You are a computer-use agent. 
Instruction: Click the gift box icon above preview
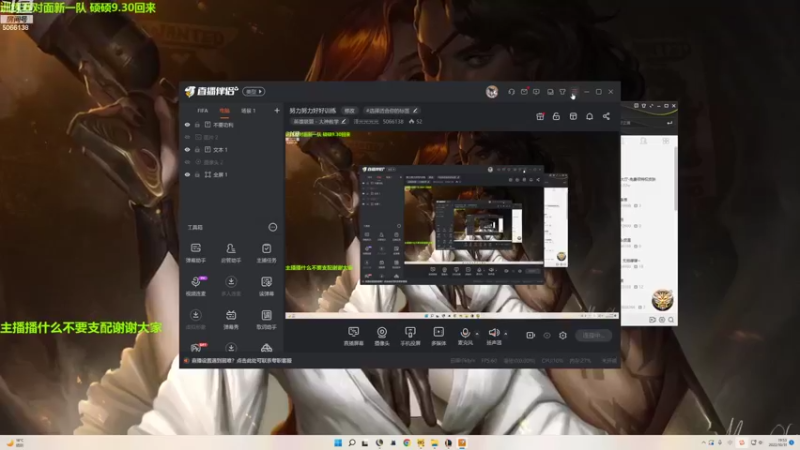[x=540, y=116]
